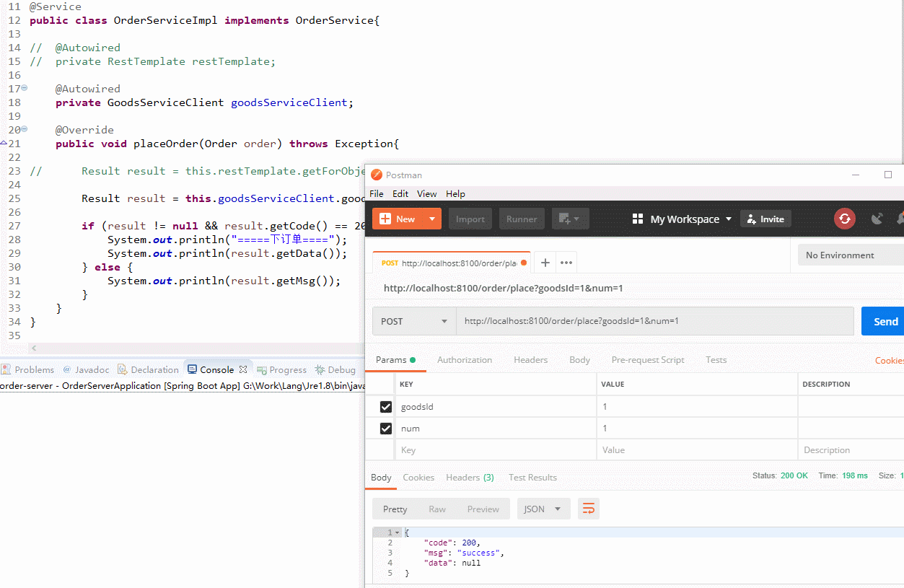Uncheck the num parameter checkbox
The height and width of the screenshot is (588, 904).
(386, 429)
